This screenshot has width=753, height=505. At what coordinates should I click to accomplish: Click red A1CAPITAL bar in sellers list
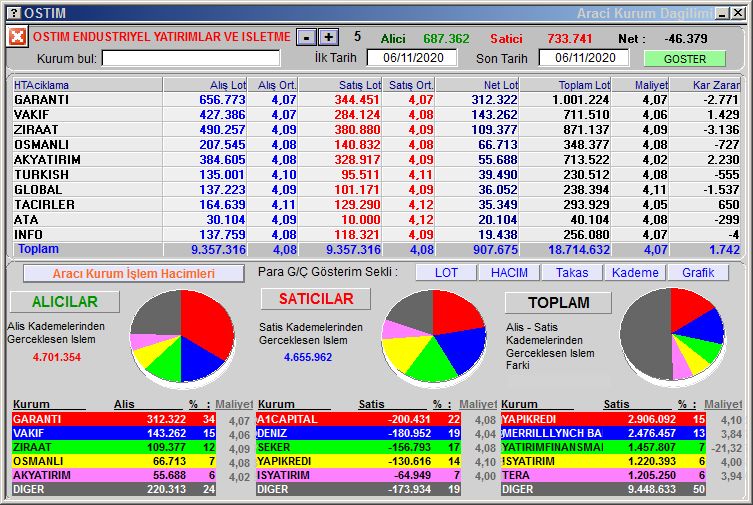click(358, 419)
